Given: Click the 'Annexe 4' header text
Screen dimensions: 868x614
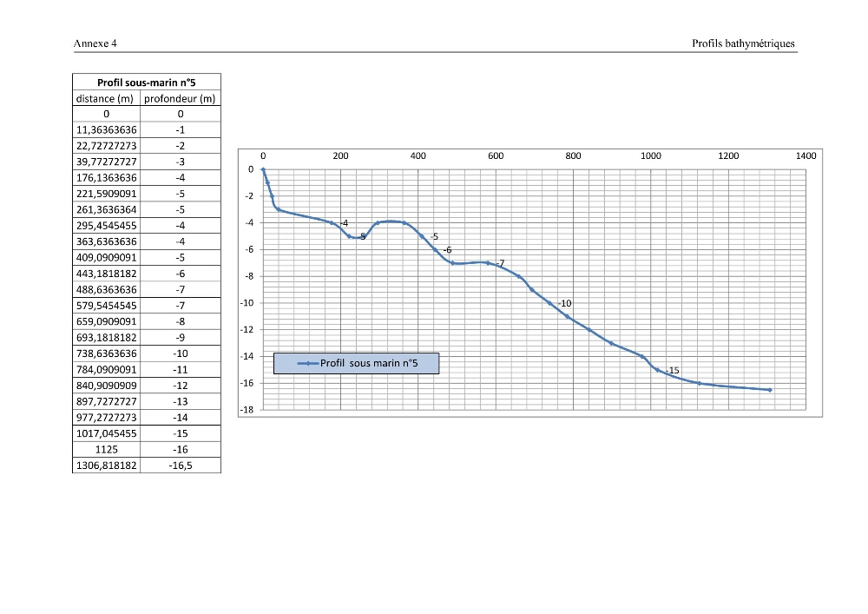Looking at the screenshot, I should tap(95, 43).
